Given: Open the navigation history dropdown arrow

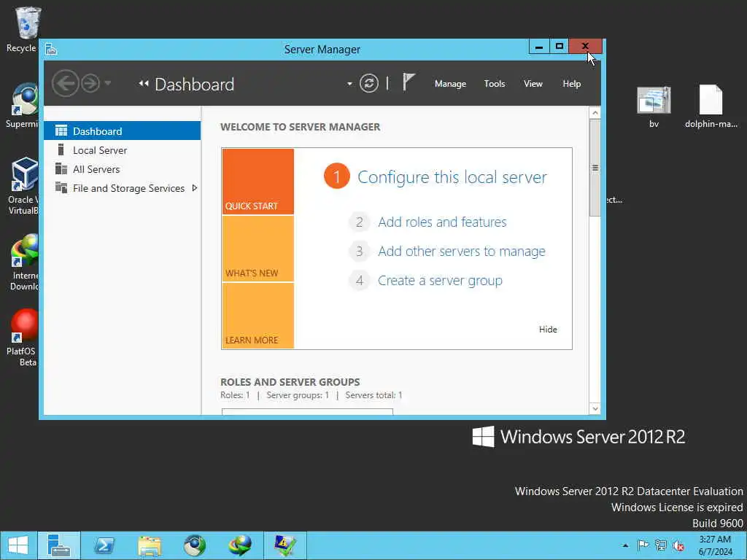Looking at the screenshot, I should point(108,83).
